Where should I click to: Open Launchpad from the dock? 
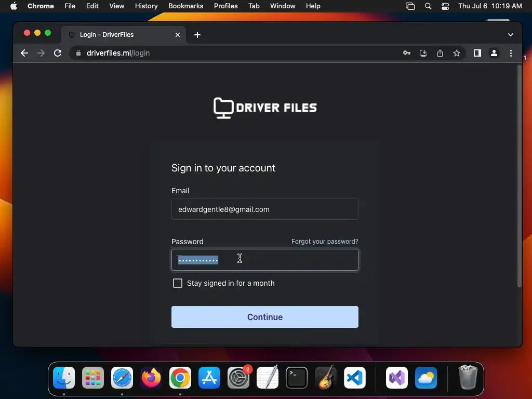(92, 377)
